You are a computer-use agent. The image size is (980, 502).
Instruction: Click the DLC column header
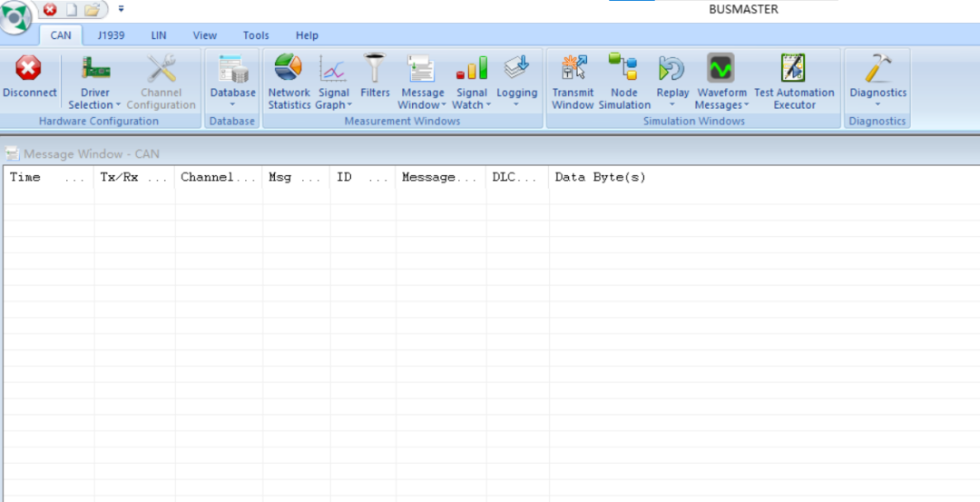(517, 177)
